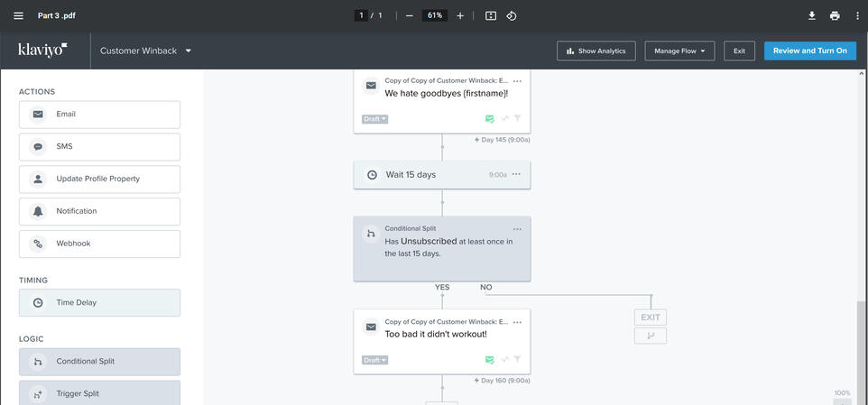Click the PDF zoom percentage field
Screen dimensions: 868x405
point(435,15)
